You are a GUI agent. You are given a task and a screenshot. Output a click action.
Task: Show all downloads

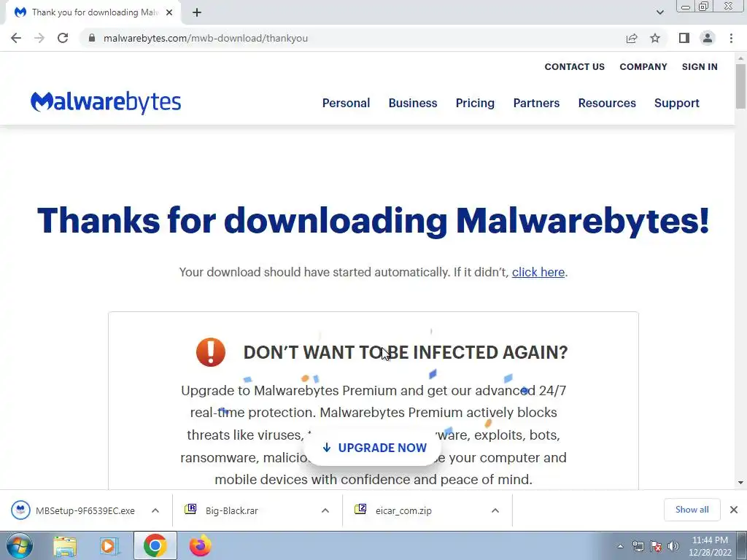coord(692,510)
